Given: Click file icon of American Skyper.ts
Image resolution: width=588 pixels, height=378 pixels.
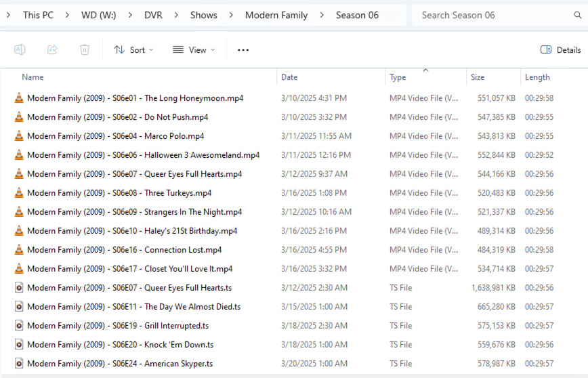Looking at the screenshot, I should click(19, 363).
